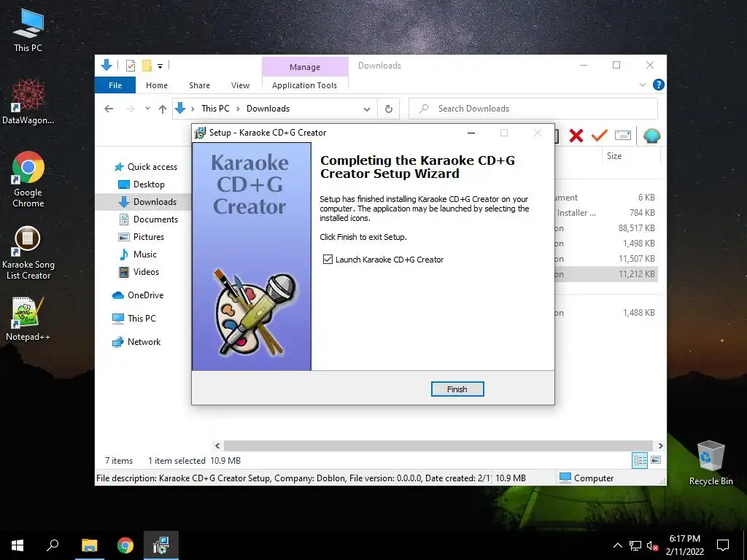
Task: Click the muted volume tray icon
Action: click(652, 545)
